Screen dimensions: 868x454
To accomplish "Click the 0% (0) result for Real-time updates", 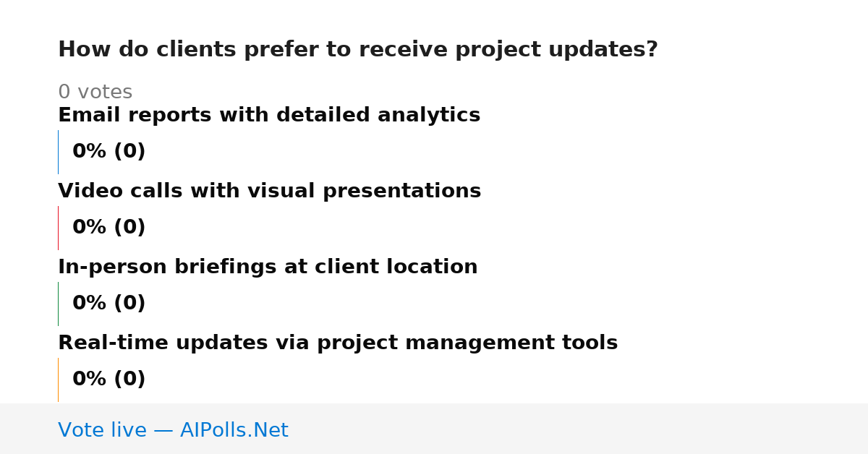I will pyautogui.click(x=109, y=380).
